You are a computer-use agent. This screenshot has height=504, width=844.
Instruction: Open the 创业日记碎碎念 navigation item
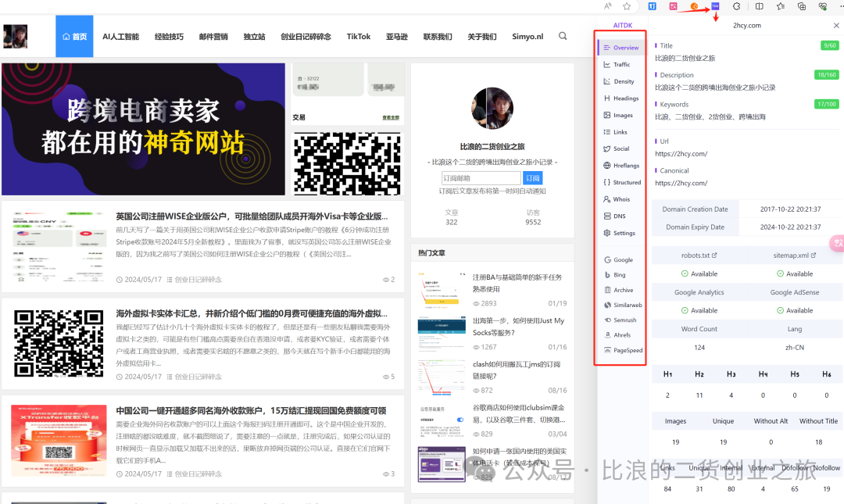(x=306, y=37)
